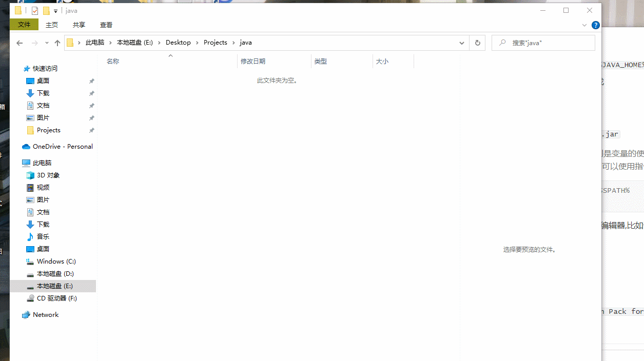
Task: Switch to the 共享 (Share) ribbon tab
Action: pos(79,25)
